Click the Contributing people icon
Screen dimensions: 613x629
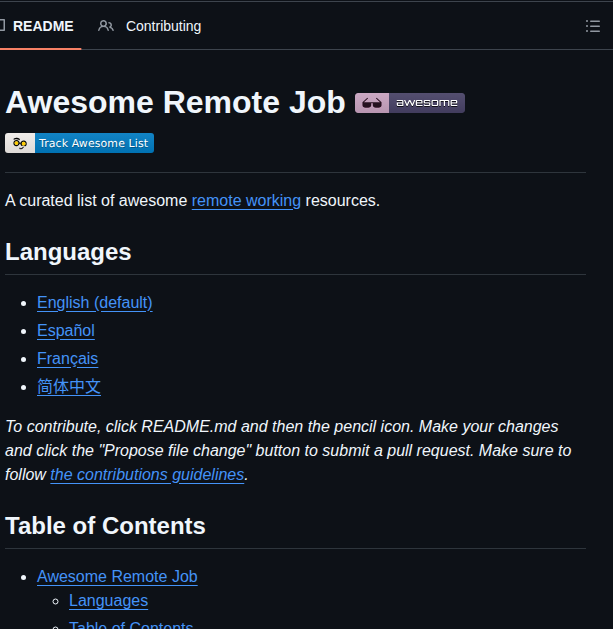[x=106, y=26]
